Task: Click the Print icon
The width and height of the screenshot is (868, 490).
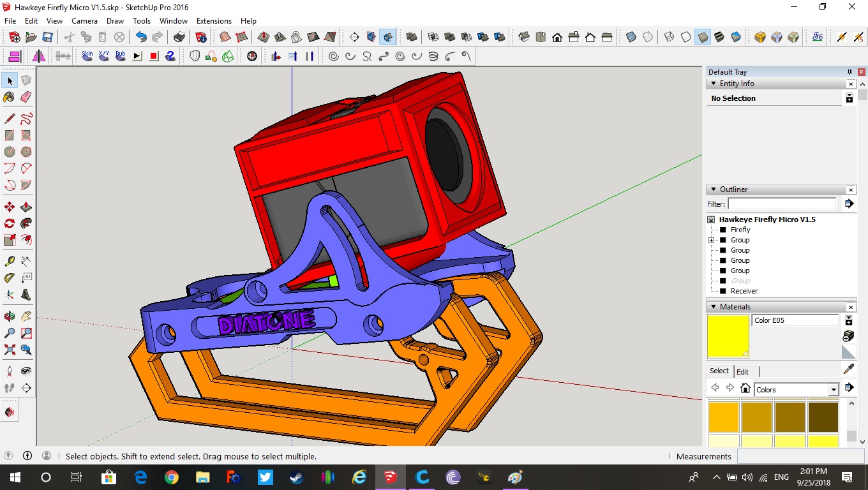Action: [180, 37]
